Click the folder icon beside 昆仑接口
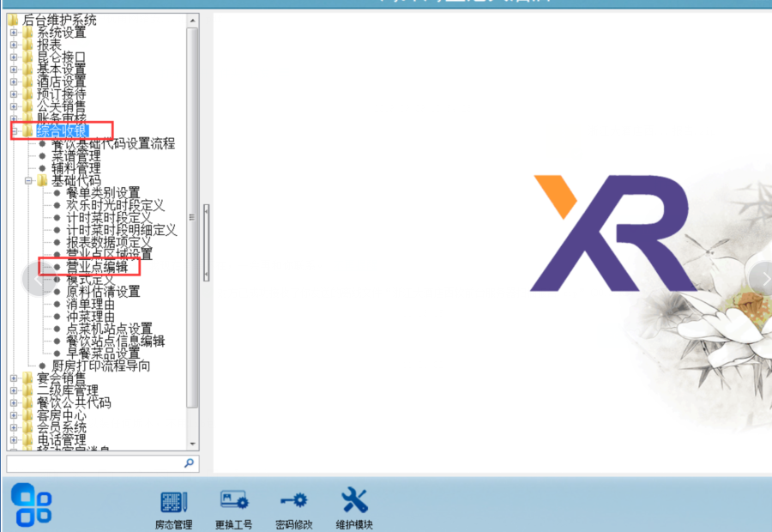 point(28,57)
